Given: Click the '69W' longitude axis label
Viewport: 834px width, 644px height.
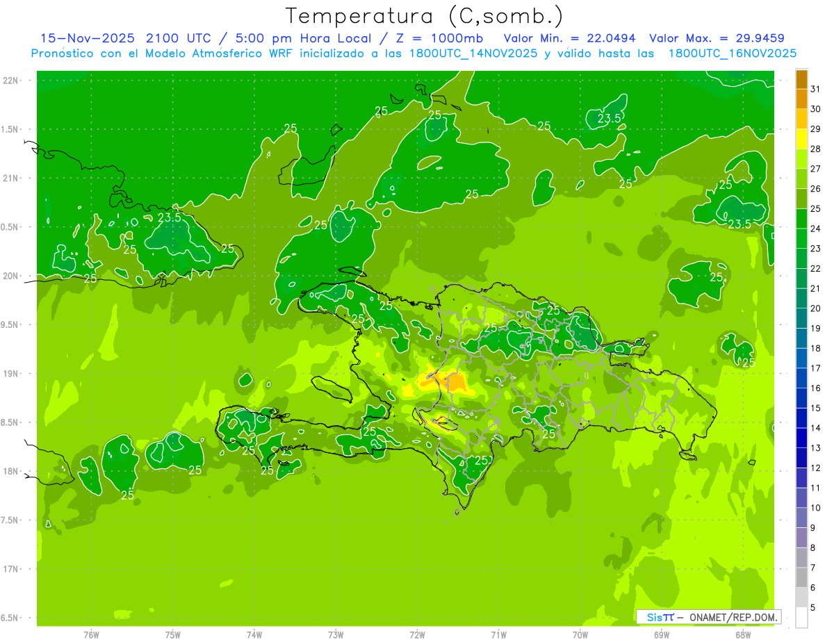Looking at the screenshot, I should coord(661,634).
